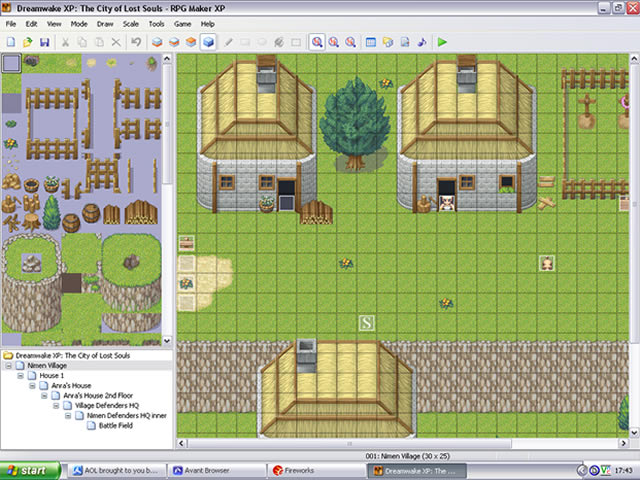
Task: Select the tall pine tree tile in palette
Action: (51, 213)
